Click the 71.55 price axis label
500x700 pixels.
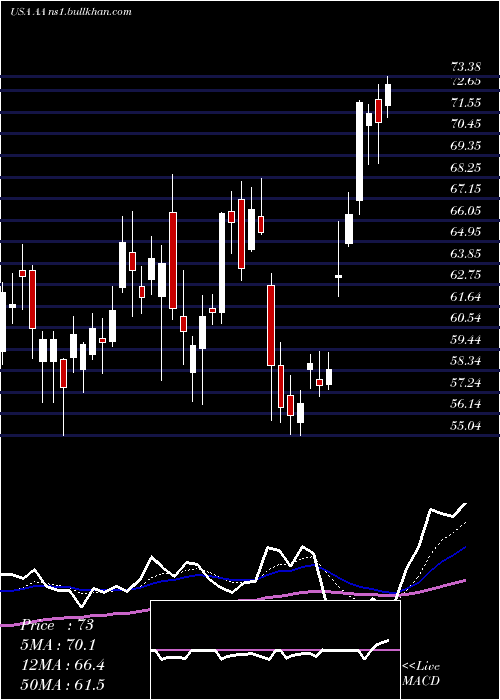[x=466, y=103]
